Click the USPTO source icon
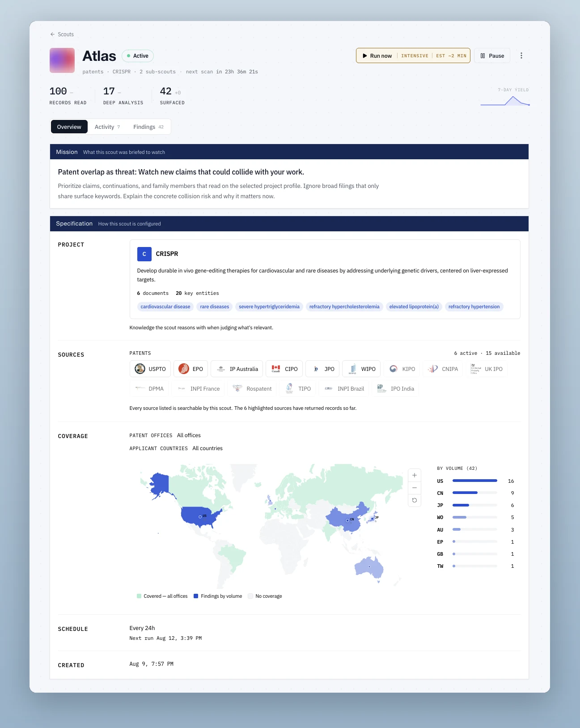The height and width of the screenshot is (728, 580). [x=140, y=369]
